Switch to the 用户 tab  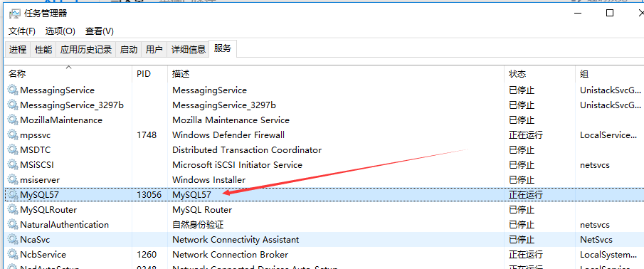pyautogui.click(x=154, y=50)
